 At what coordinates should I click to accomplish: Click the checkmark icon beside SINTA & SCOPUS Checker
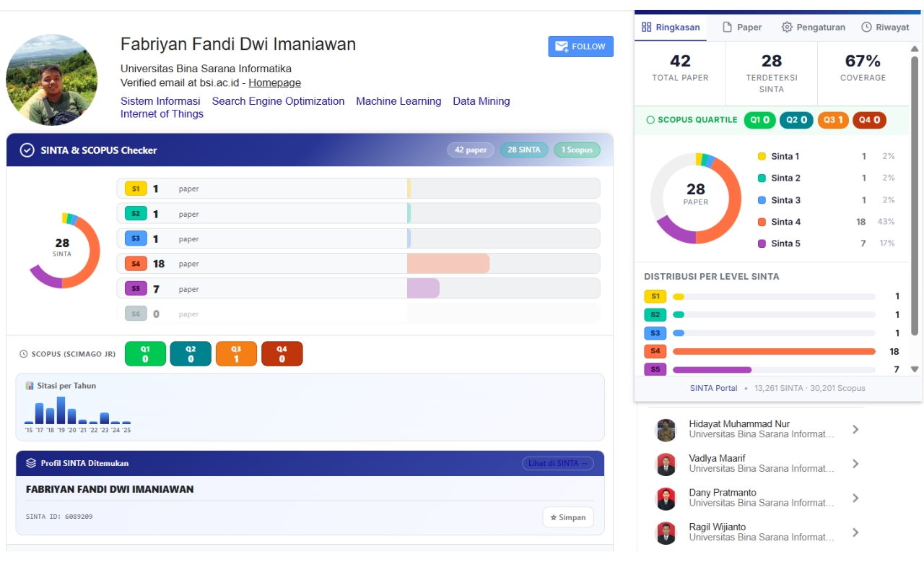27,150
